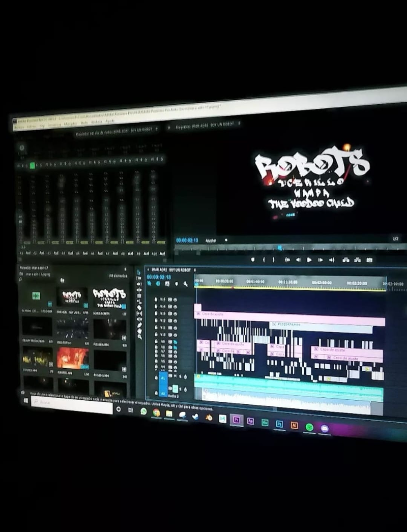
Task: Click the Export Frame (camera) icon under the monitor
Action: pyautogui.click(x=369, y=260)
